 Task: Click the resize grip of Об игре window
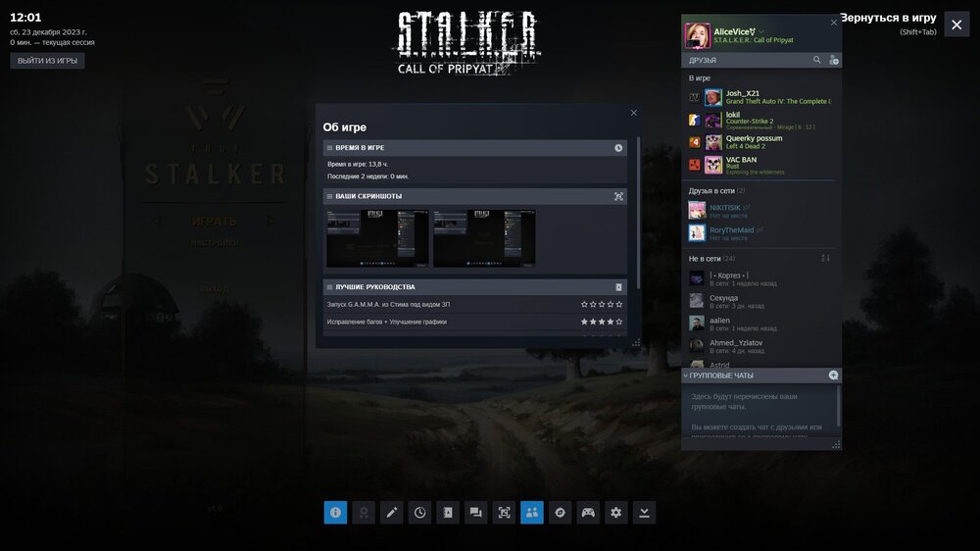coord(636,343)
